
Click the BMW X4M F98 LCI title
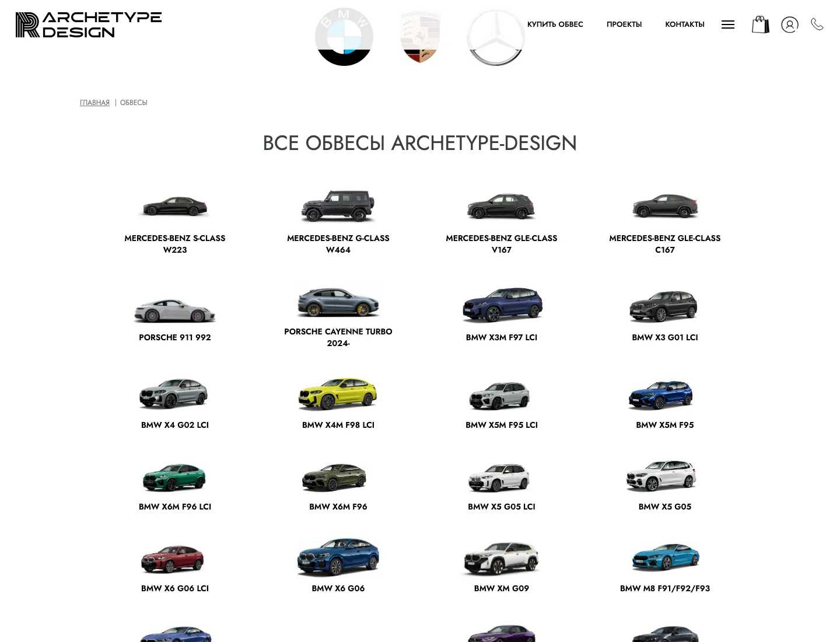338,425
